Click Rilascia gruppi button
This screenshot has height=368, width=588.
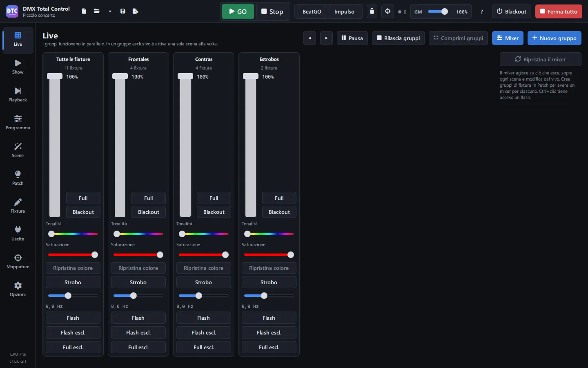point(398,38)
